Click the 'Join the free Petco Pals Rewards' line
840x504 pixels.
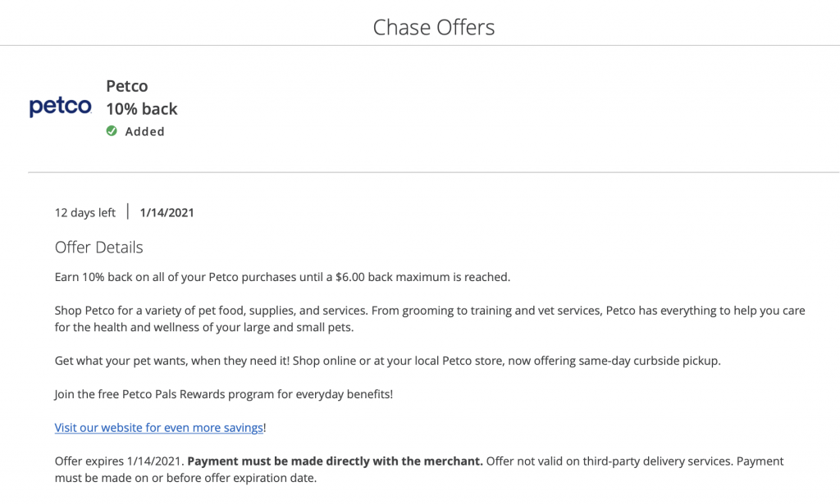point(223,394)
